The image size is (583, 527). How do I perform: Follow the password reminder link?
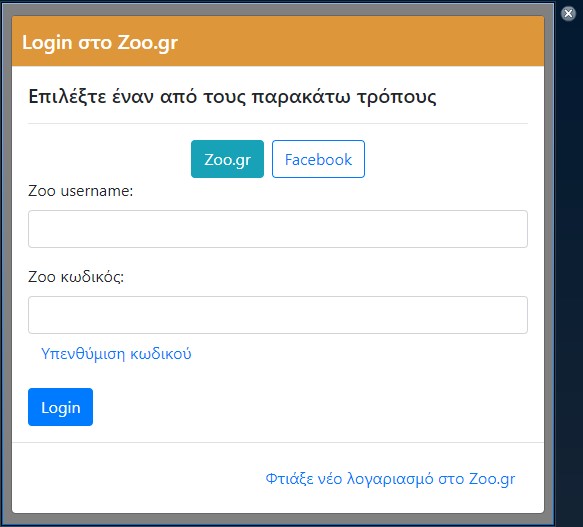(x=116, y=354)
